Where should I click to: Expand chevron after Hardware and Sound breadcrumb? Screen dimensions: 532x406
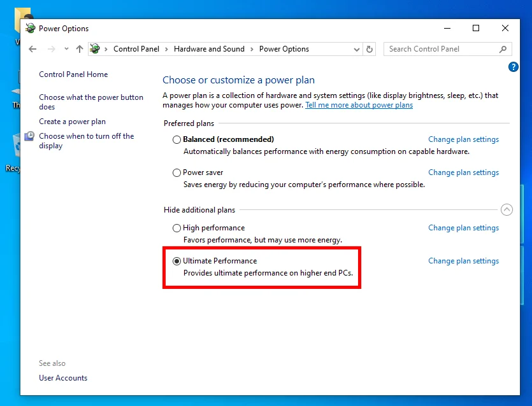click(252, 49)
